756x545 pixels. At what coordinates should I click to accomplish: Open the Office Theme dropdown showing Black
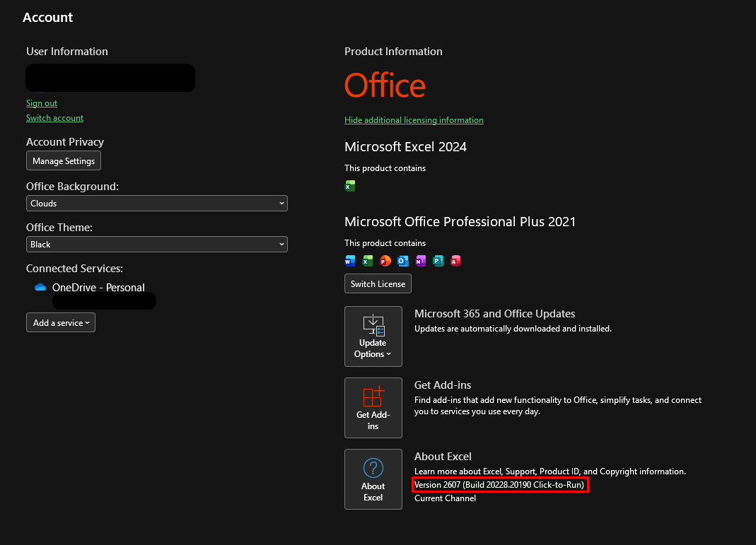coord(157,245)
